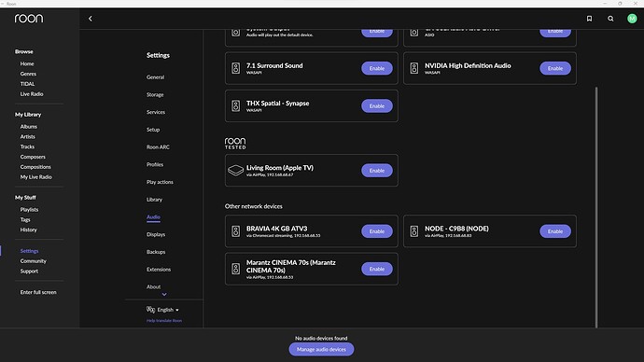
Task: Go back with the left arrow icon
Action: pyautogui.click(x=91, y=19)
